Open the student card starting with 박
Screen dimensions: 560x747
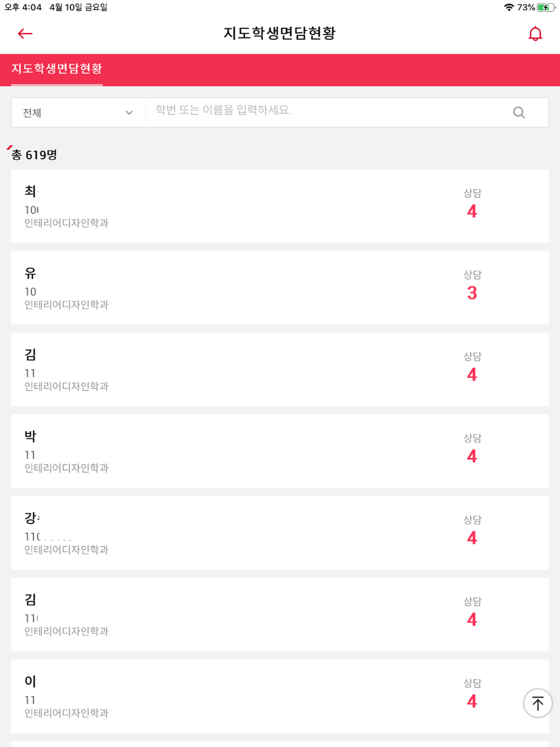[224, 451]
